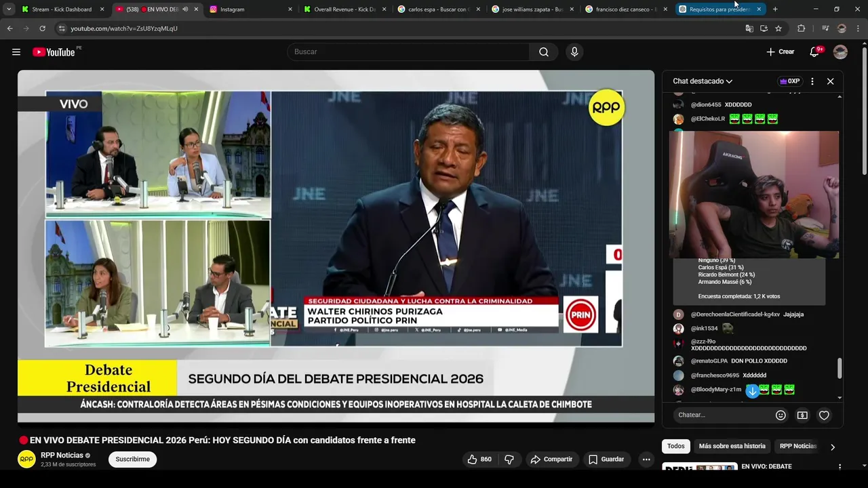Switch to carlos espa search tab
The height and width of the screenshot is (488, 868).
tap(438, 9)
